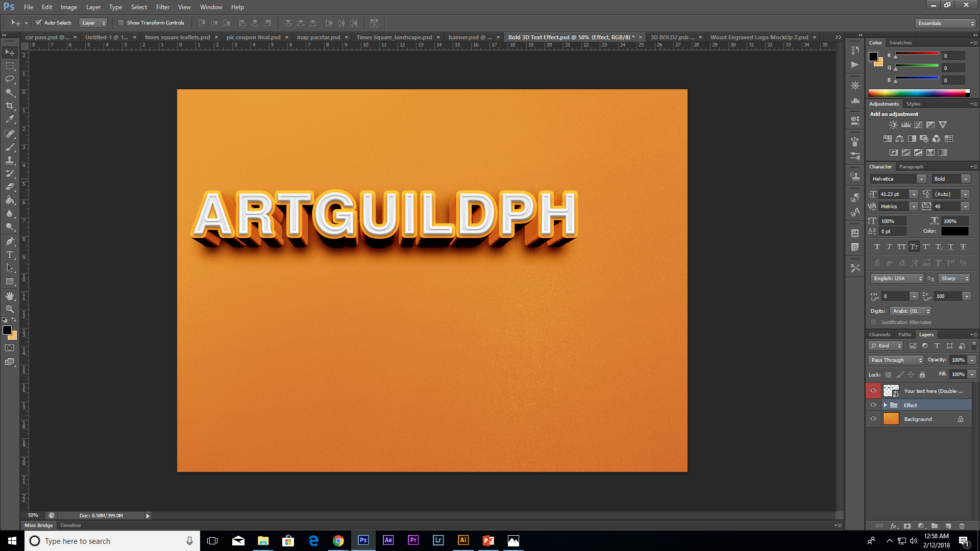The width and height of the screenshot is (980, 551).
Task: Open the Bold font style dropdown
Action: pos(966,179)
